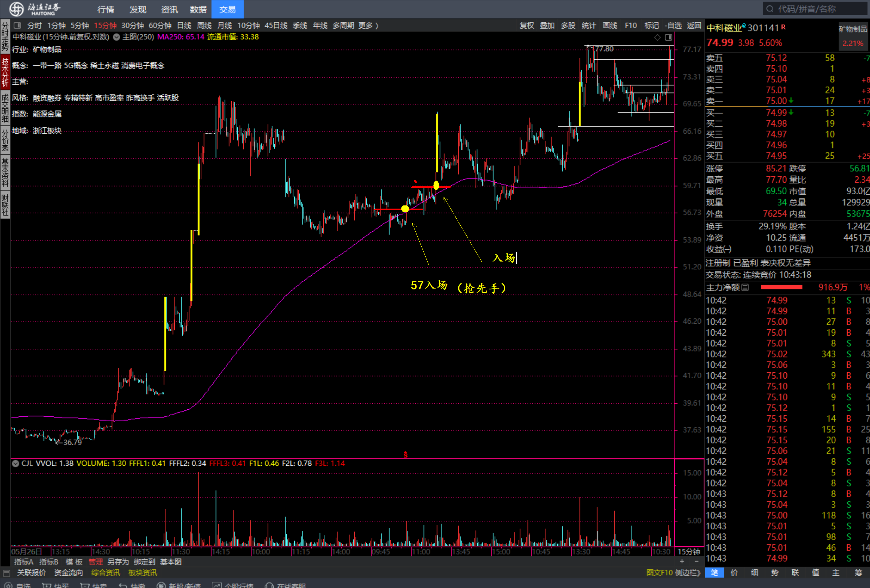Click the red 主力净额 progress bar
The width and height of the screenshot is (870, 588).
781,287
